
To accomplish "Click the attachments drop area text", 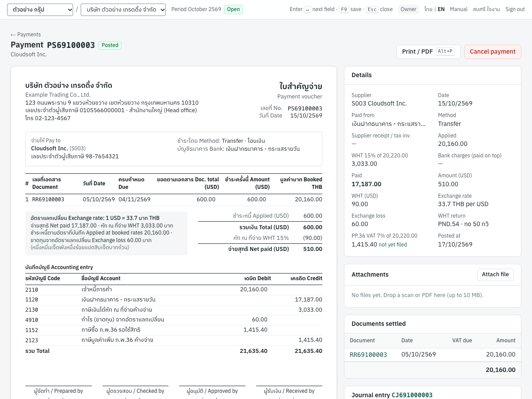I will click(417, 295).
